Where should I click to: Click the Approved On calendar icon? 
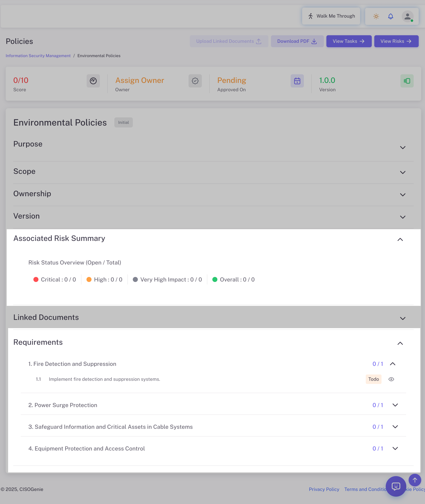297,81
